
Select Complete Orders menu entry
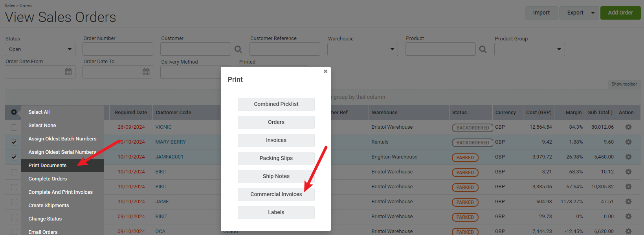(48, 179)
